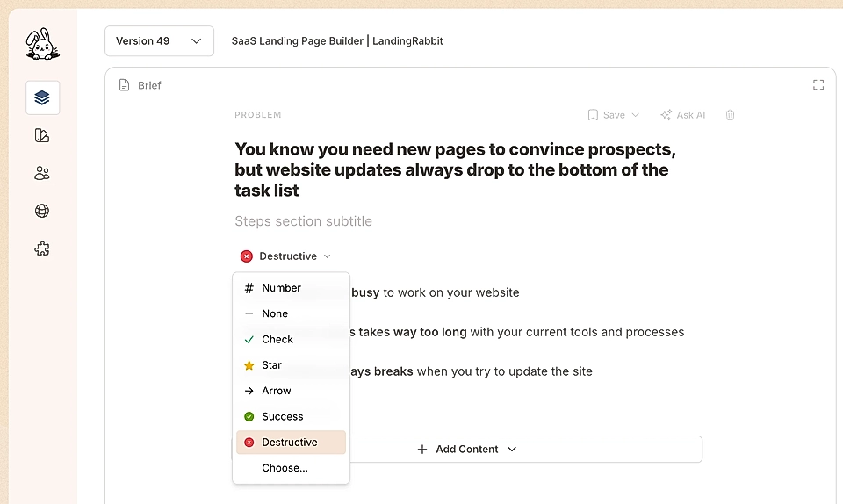Click the Brief panel label
The width and height of the screenshot is (843, 504).
[149, 85]
